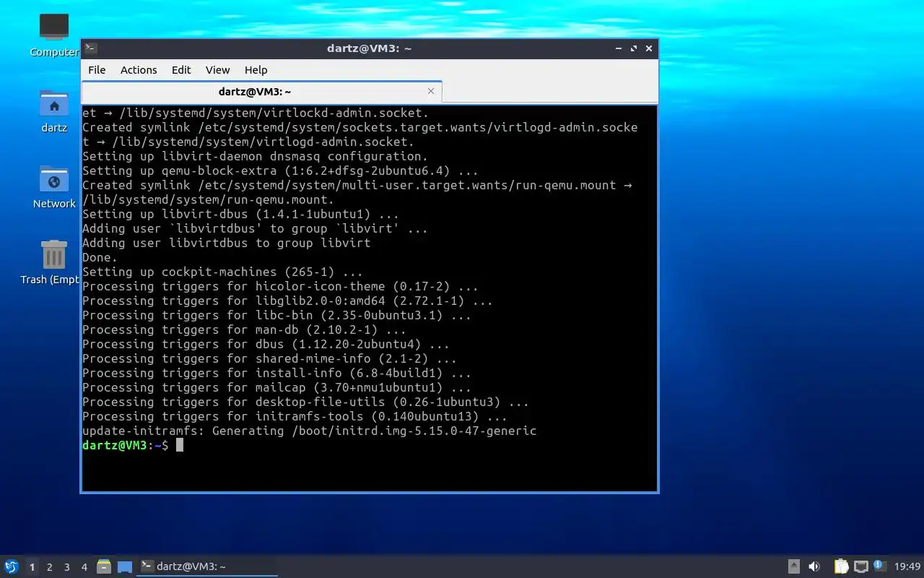Click 'Processing triggers for man-db' line
This screenshot has height=578, width=924.
pyautogui.click(x=244, y=329)
